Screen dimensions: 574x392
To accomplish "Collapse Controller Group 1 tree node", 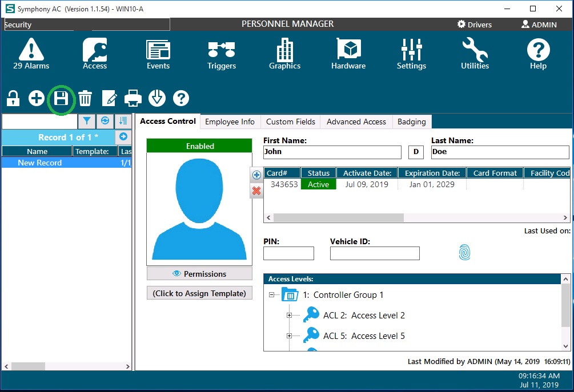I will coord(272,295).
